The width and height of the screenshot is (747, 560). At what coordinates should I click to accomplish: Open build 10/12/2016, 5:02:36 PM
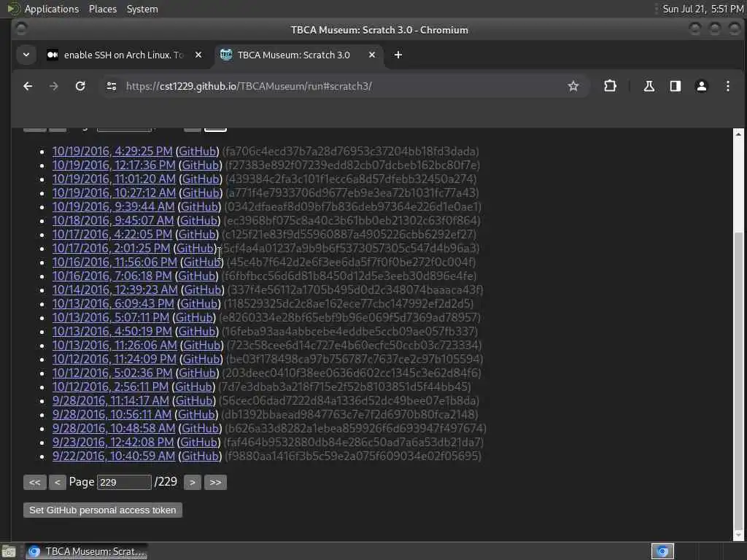[x=112, y=373]
